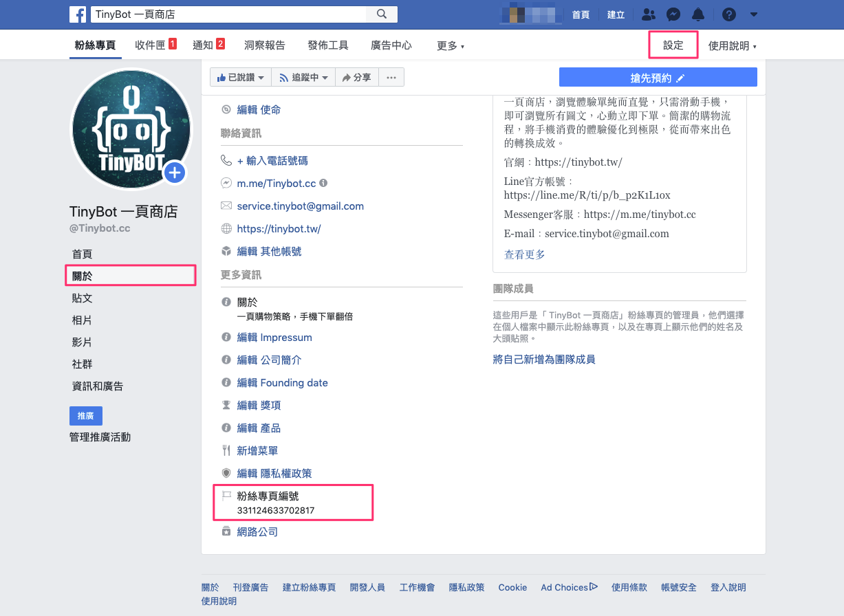
Task: Open the https://tinybot.tw/ link in contact info
Action: click(279, 229)
